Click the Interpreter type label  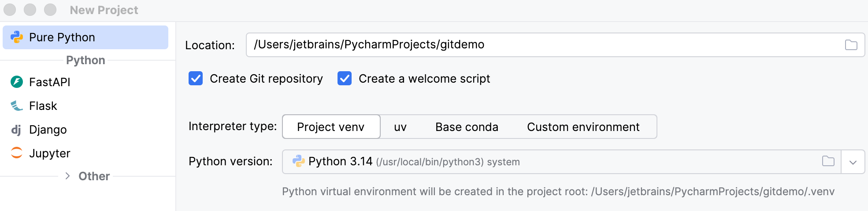point(233,126)
